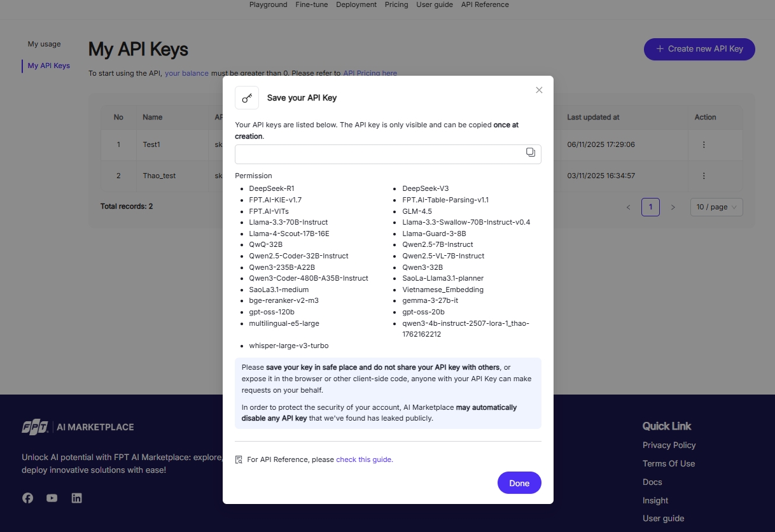Select page 1 in pagination

tap(650, 207)
